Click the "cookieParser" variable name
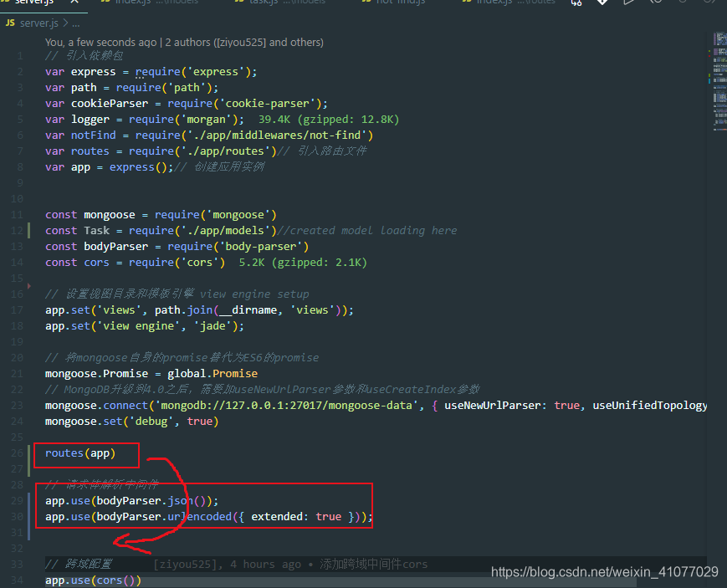The width and height of the screenshot is (727, 588). (x=110, y=104)
